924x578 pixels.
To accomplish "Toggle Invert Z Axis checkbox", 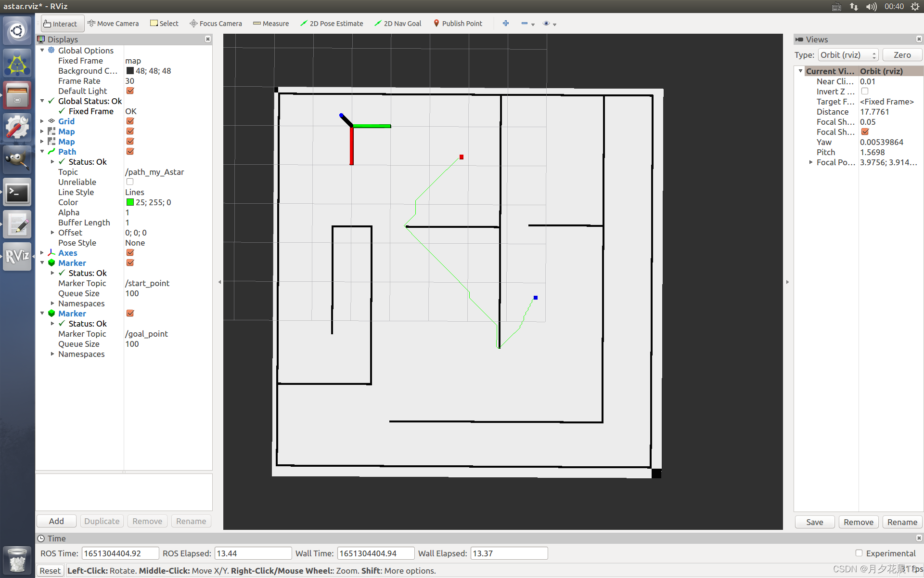I will [865, 91].
